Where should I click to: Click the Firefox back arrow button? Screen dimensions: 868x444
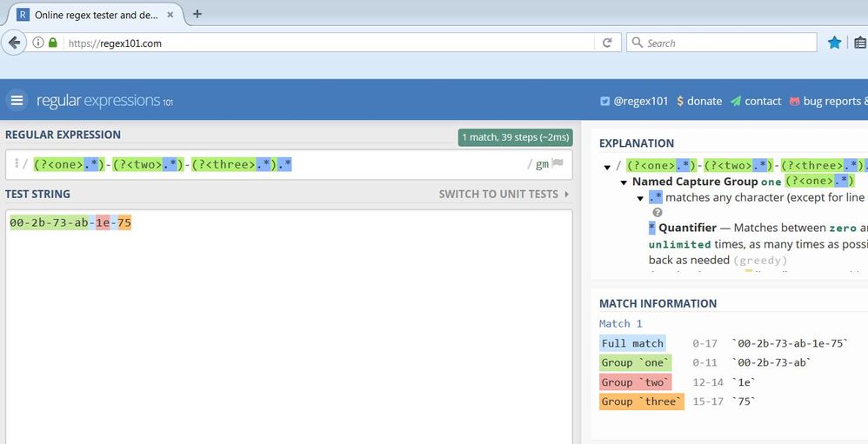tap(14, 43)
